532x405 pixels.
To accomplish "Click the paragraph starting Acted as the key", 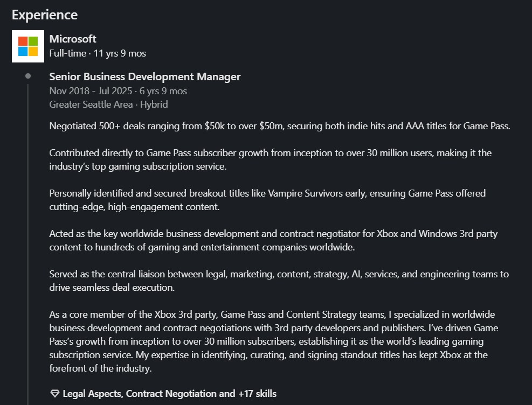I will pos(273,240).
